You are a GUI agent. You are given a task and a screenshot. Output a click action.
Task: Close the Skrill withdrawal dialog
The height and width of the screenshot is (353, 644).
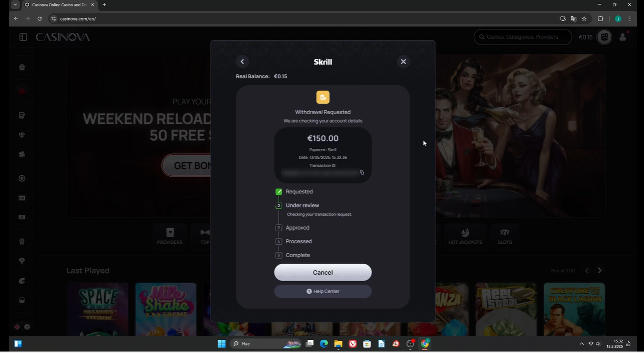coord(403,62)
